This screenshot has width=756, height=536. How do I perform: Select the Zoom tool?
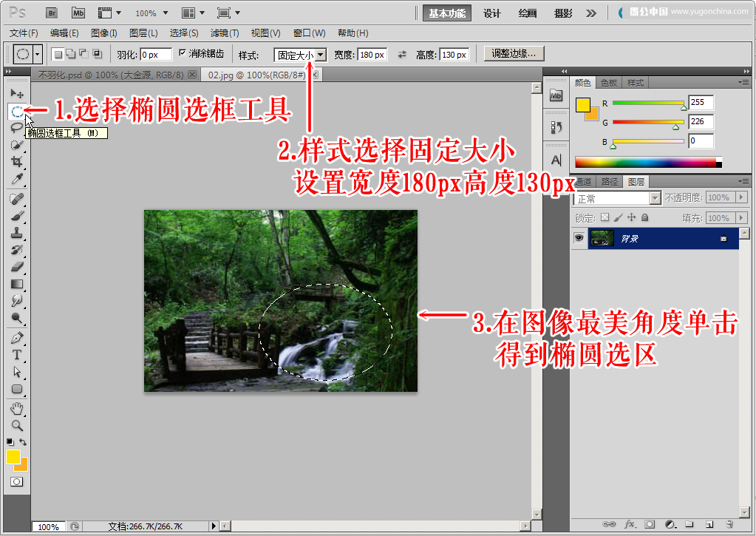[17, 426]
